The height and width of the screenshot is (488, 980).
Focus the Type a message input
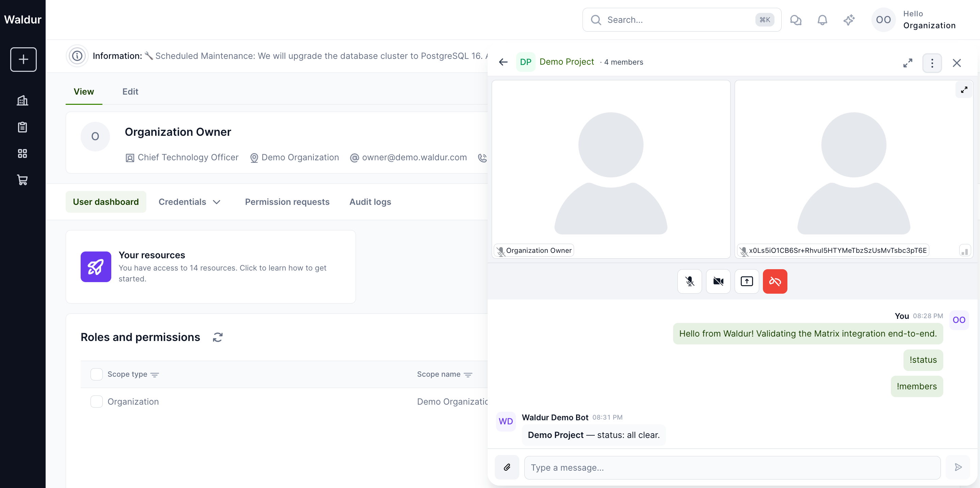[x=732, y=468]
